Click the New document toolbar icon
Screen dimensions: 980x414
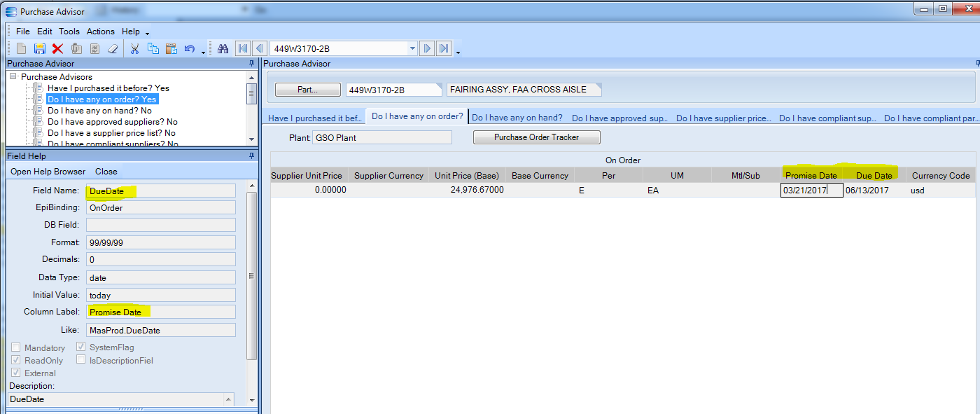point(22,48)
